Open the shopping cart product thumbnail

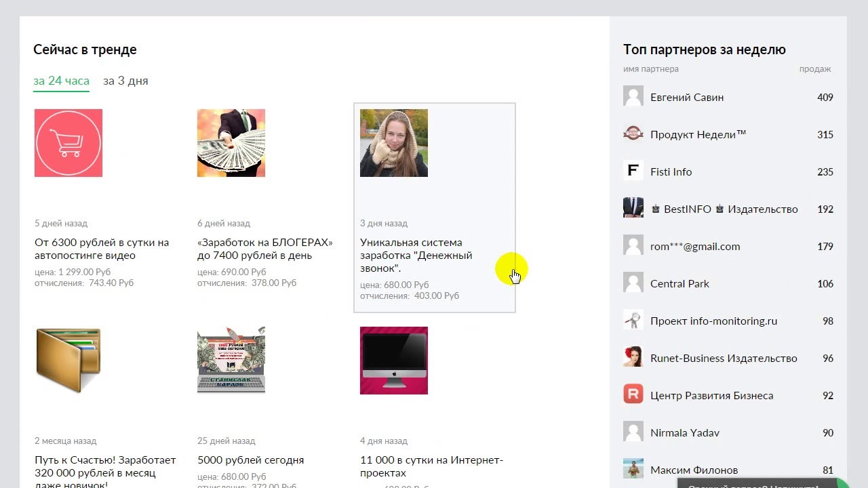click(68, 143)
